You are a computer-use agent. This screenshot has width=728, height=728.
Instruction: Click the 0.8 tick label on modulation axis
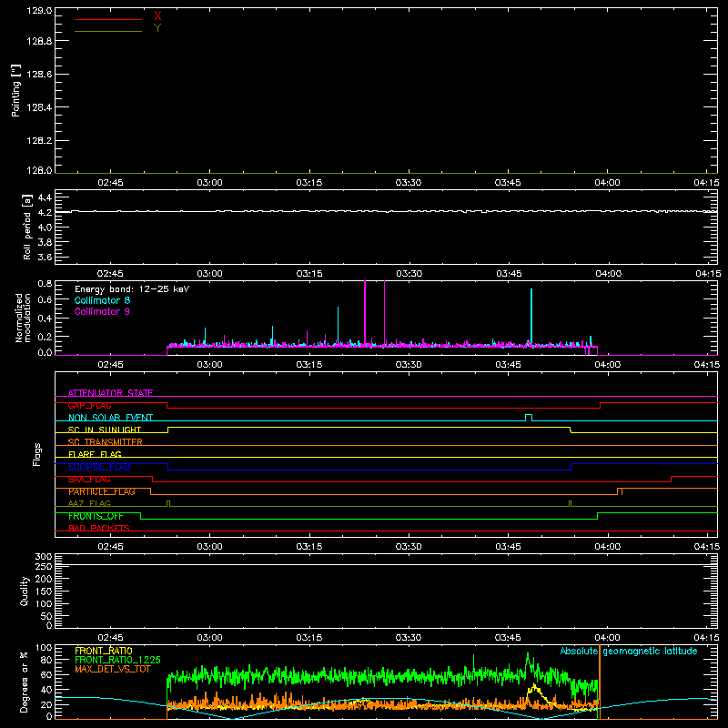click(45, 283)
